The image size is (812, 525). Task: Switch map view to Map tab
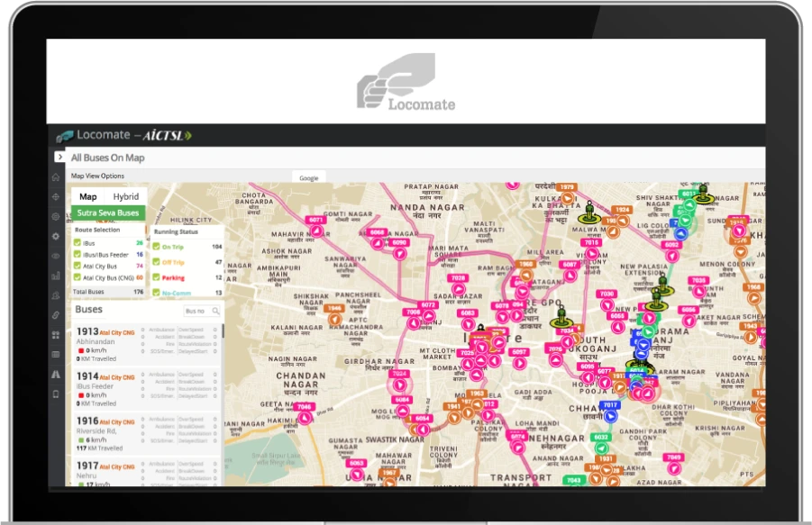88,196
